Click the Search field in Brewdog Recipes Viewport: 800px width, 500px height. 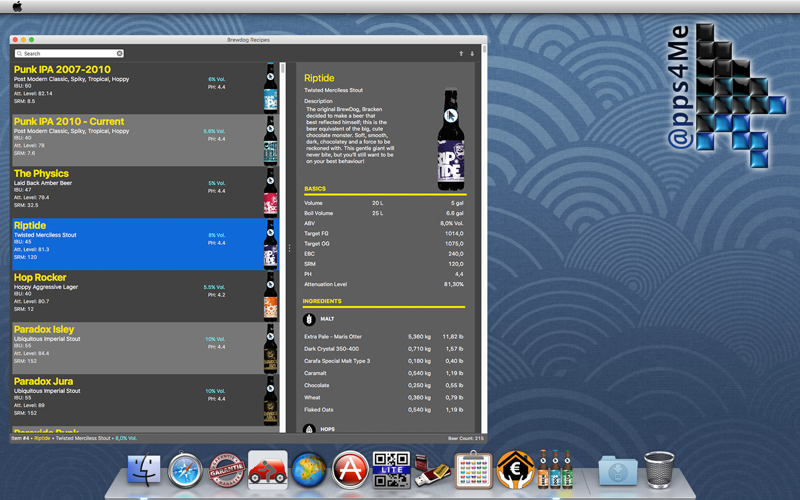[69, 54]
